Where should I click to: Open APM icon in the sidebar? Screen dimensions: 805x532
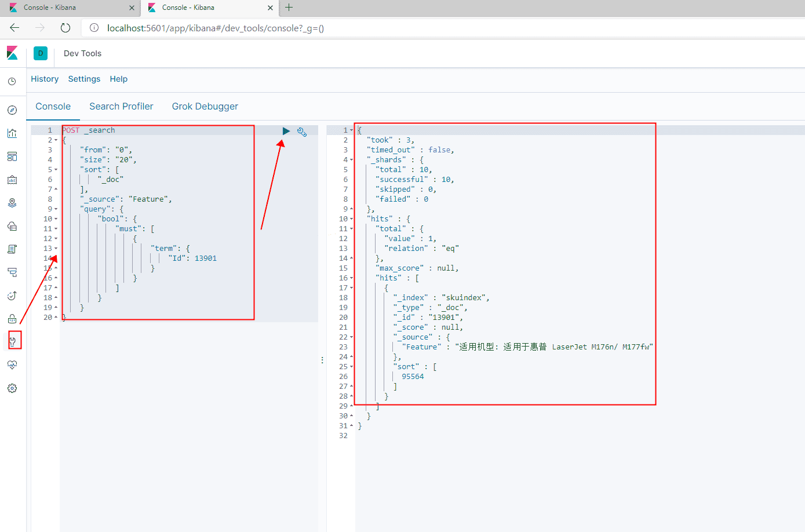tap(12, 272)
